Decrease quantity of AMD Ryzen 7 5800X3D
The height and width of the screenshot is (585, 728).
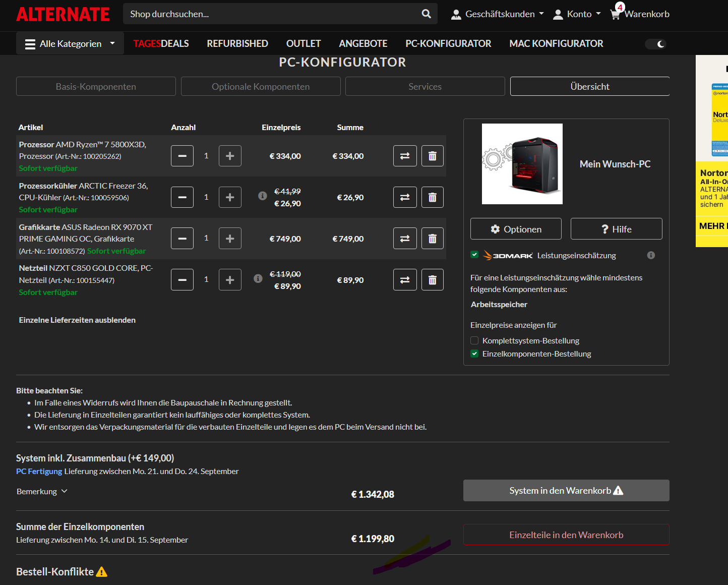(182, 156)
